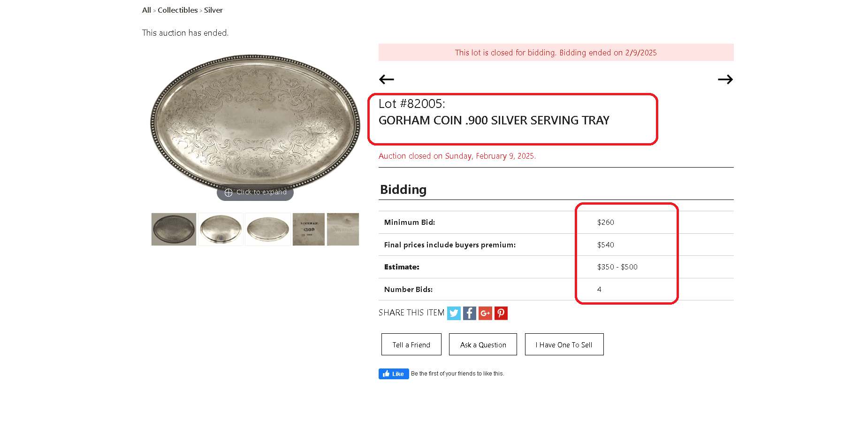Open the Collectibles category breadcrumb
The height and width of the screenshot is (422, 868).
[178, 10]
